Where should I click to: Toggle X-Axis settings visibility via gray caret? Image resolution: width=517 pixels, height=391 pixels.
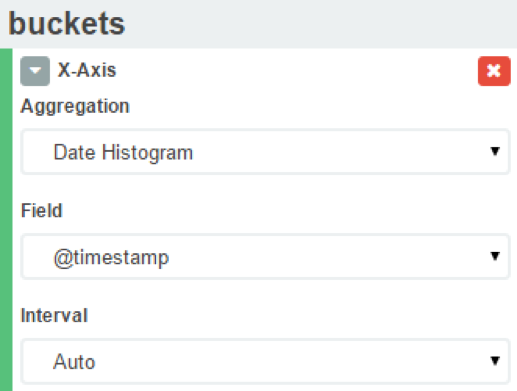[35, 71]
